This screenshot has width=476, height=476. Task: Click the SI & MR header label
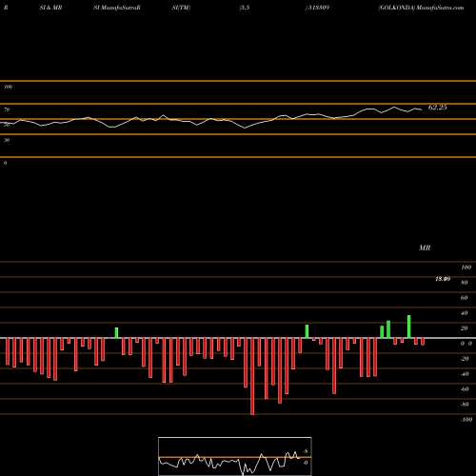(x=50, y=8)
